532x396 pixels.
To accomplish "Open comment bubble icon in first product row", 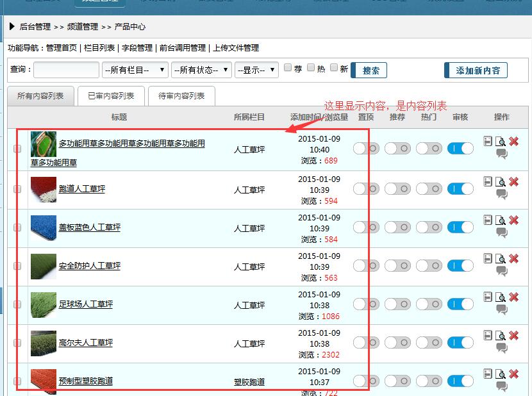I will (502, 154).
